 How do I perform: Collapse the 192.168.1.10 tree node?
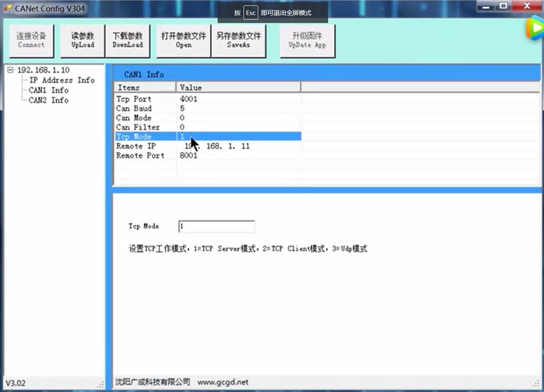coord(10,70)
